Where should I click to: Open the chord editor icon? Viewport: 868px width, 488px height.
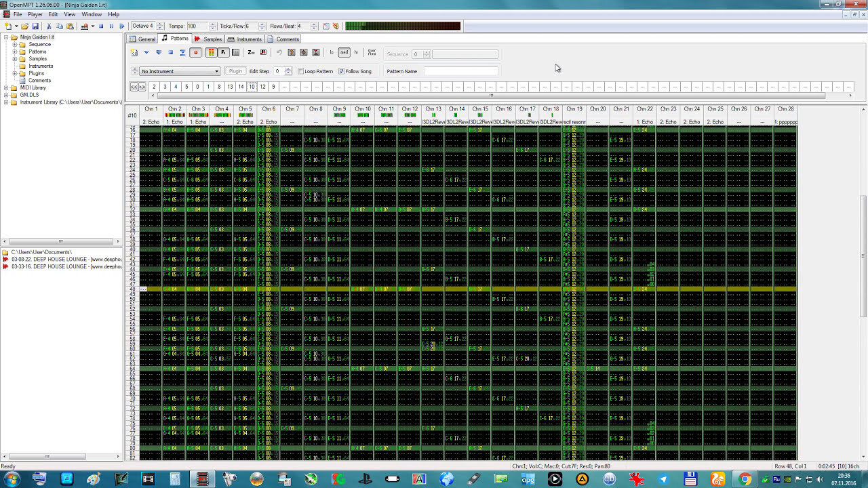(263, 52)
